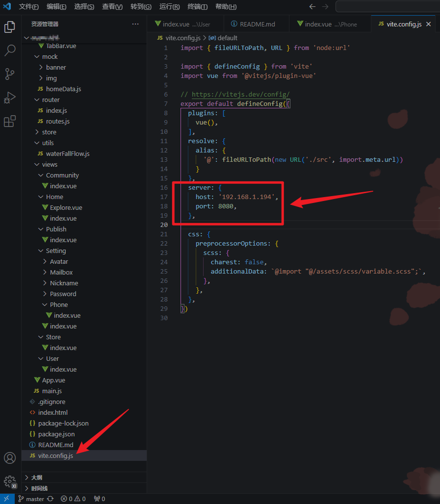Collapse the router folder
Viewport: 440px width, 504px height.
[x=51, y=100]
